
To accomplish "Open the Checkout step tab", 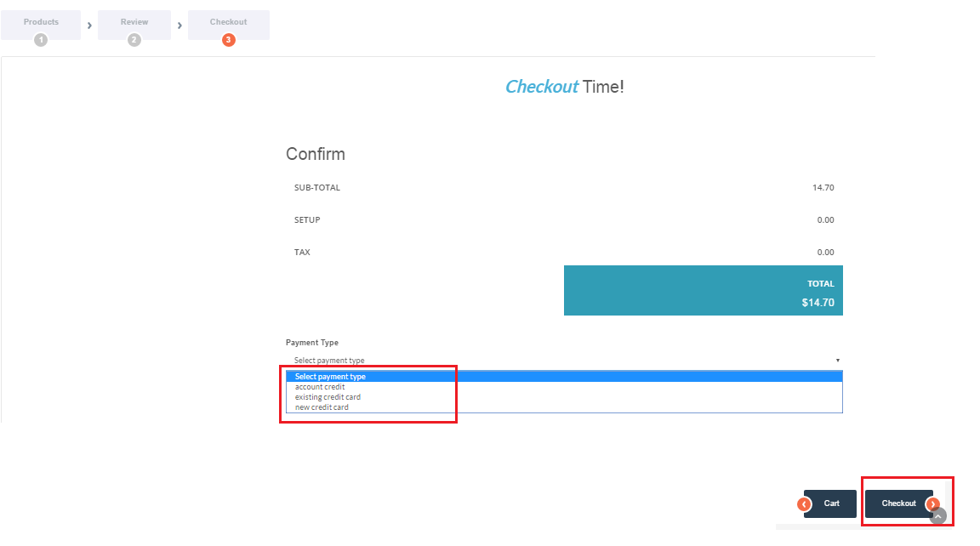I will pyautogui.click(x=228, y=22).
